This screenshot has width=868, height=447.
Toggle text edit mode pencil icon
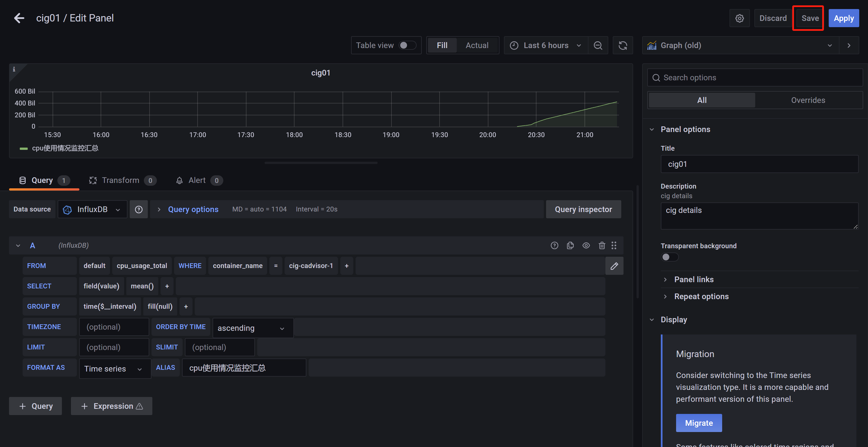pyautogui.click(x=614, y=266)
